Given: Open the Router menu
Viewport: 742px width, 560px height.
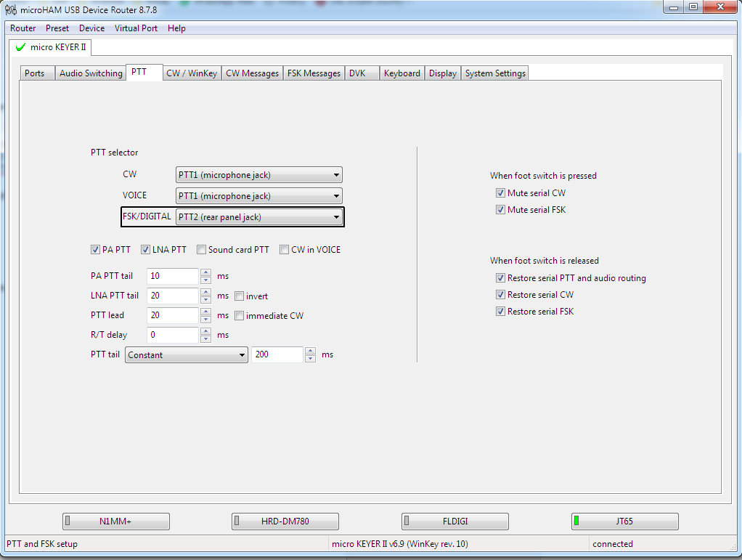Looking at the screenshot, I should pos(23,28).
